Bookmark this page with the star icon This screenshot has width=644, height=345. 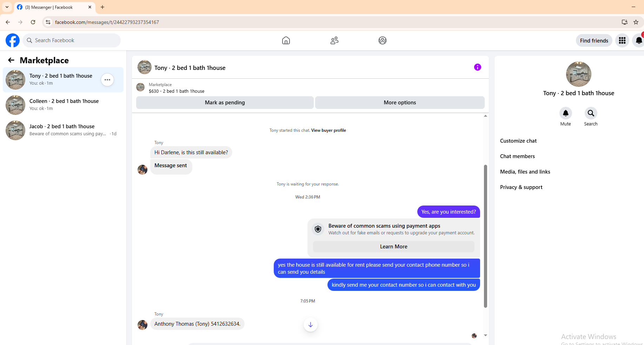(636, 22)
